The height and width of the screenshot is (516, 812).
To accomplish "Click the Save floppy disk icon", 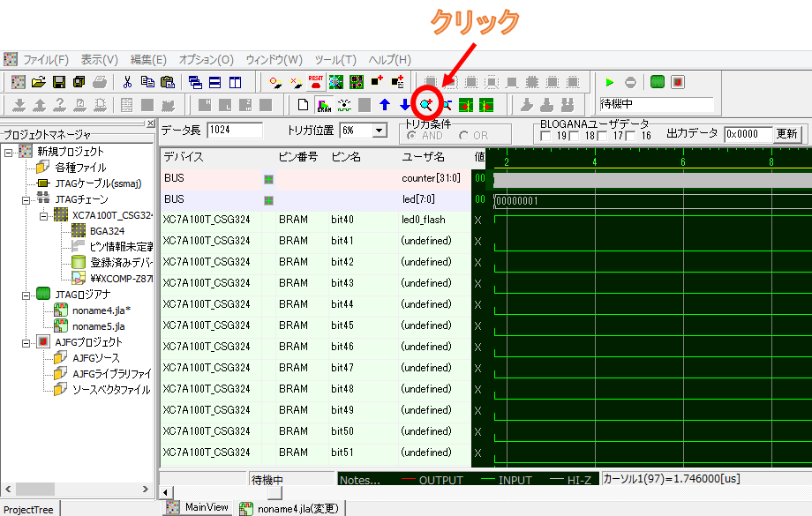I will [59, 82].
